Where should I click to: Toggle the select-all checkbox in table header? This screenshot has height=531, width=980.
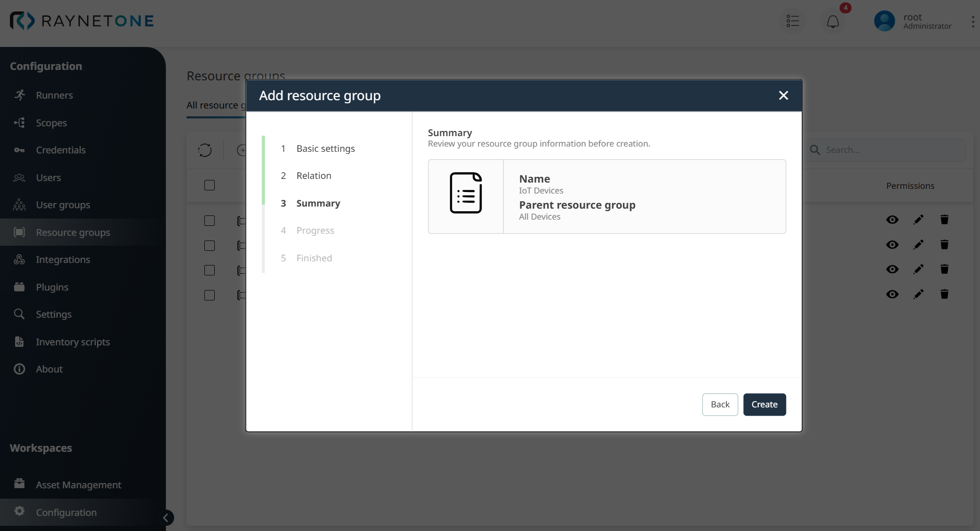coord(209,185)
